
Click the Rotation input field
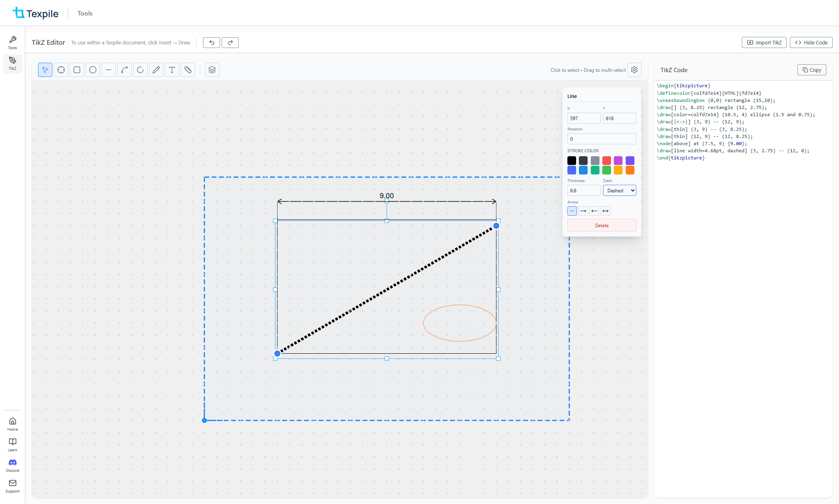(x=602, y=139)
